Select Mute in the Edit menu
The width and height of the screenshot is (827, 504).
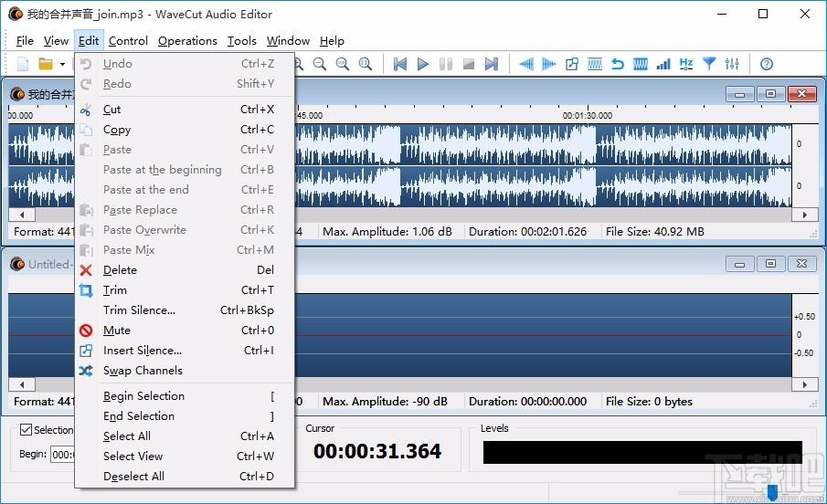click(185, 330)
